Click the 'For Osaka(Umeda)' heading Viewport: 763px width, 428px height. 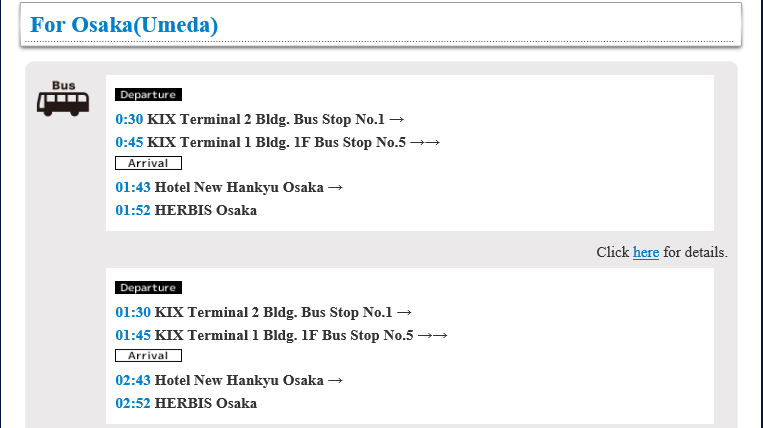click(x=124, y=25)
